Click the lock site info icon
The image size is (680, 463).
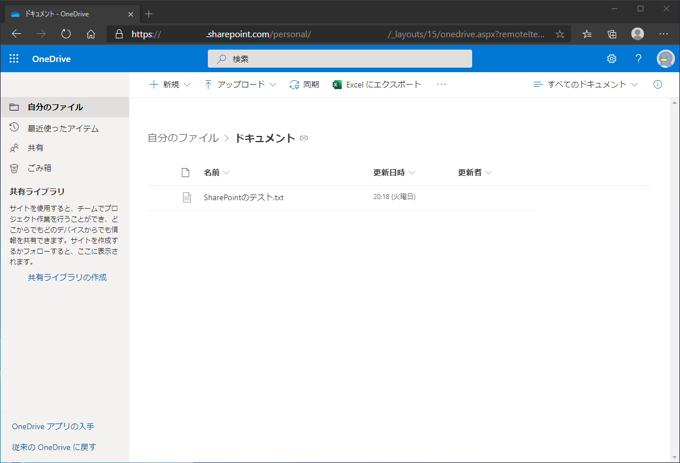click(119, 34)
